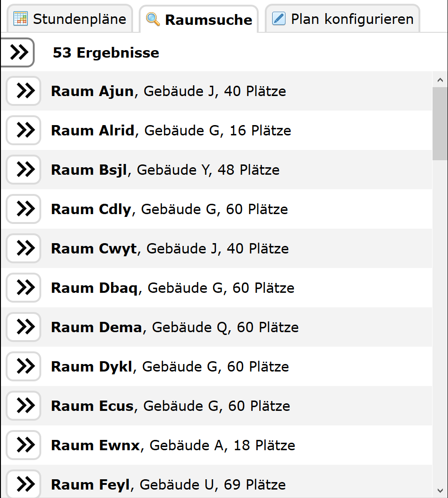Click the arrow button beside Raum Alrid
Image resolution: width=448 pixels, height=498 pixels.
pyautogui.click(x=23, y=130)
